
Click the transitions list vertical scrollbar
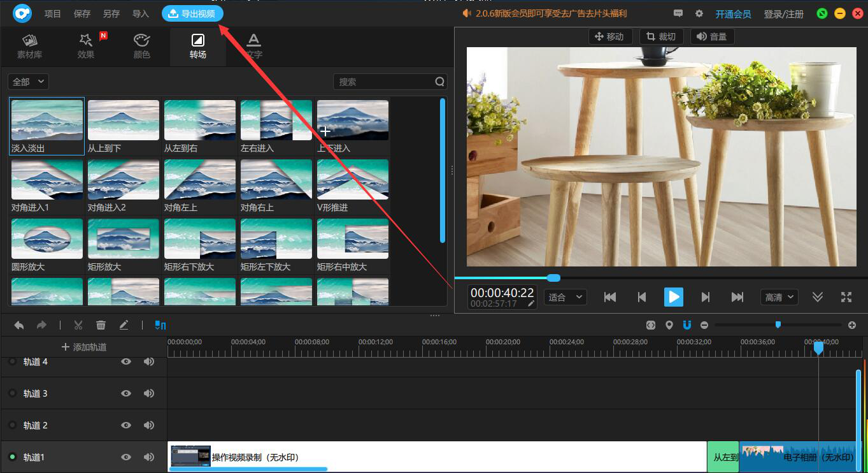pos(443,170)
